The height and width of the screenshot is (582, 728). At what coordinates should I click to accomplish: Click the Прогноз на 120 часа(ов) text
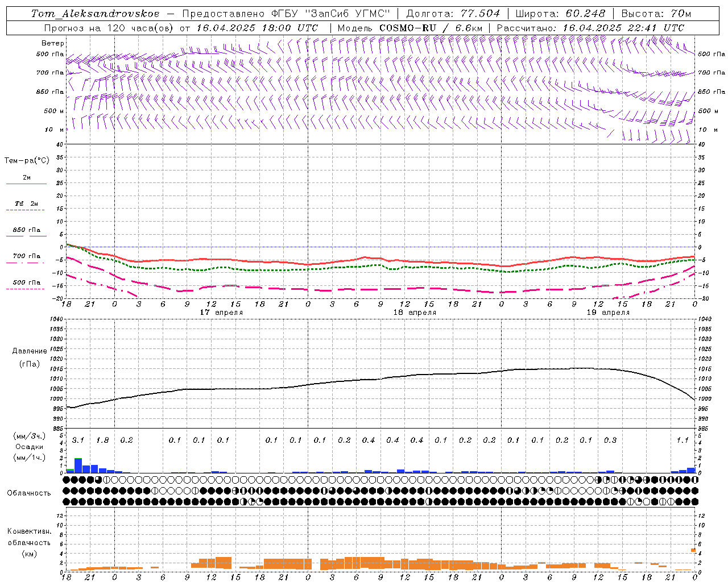click(x=109, y=28)
